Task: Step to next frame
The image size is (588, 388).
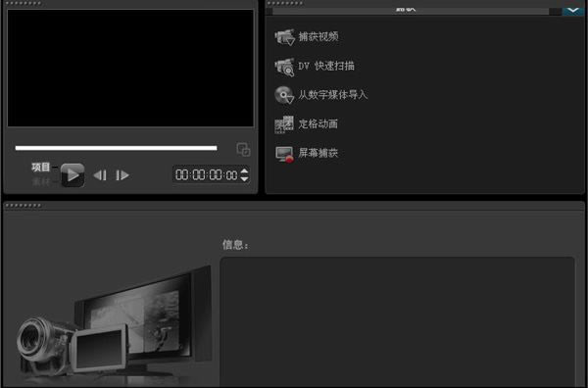Action: [122, 175]
